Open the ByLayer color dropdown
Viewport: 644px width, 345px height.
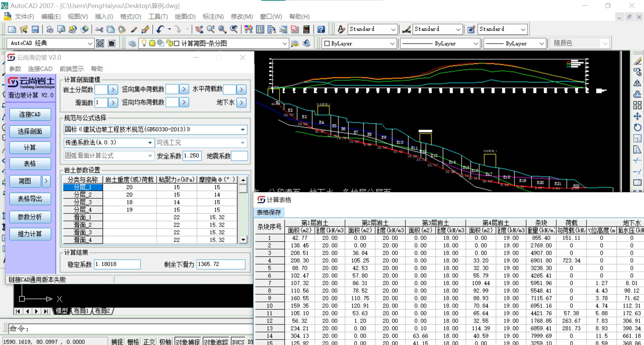point(392,44)
